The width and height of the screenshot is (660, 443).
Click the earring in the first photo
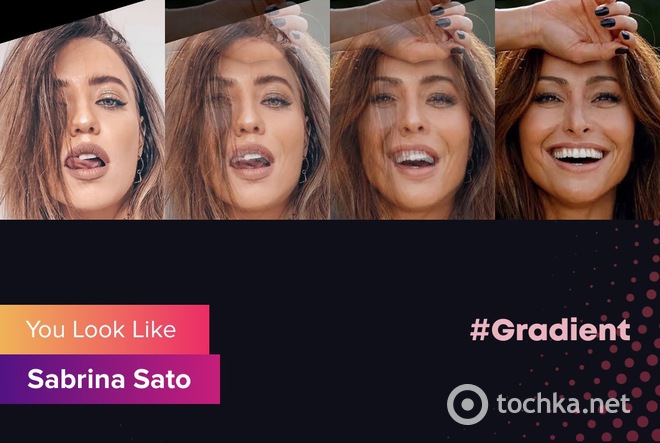click(138, 169)
